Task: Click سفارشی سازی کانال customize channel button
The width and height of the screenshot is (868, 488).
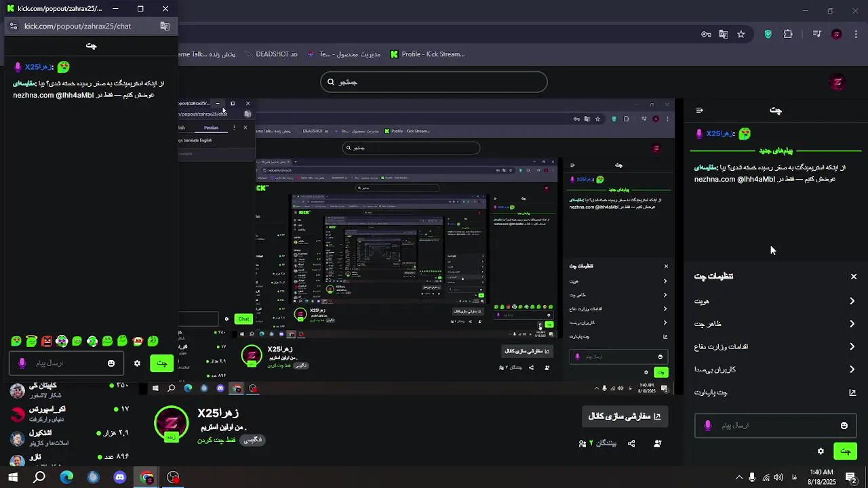Action: coord(625,416)
